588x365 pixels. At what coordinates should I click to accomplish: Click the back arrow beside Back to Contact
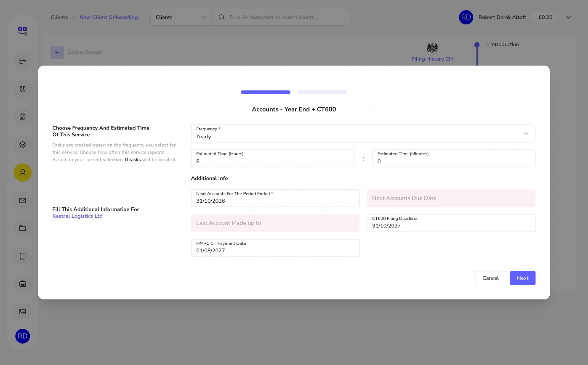(x=57, y=52)
